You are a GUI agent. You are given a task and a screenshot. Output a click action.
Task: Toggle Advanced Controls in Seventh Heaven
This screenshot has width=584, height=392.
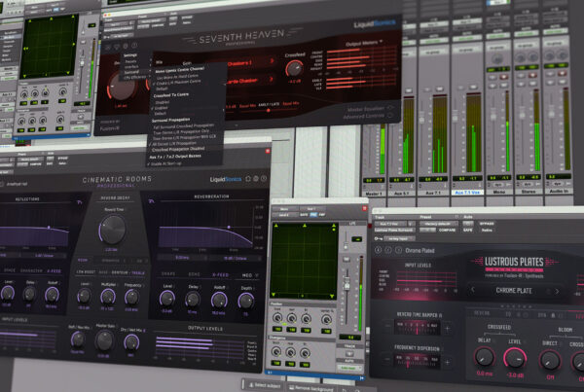(390, 115)
